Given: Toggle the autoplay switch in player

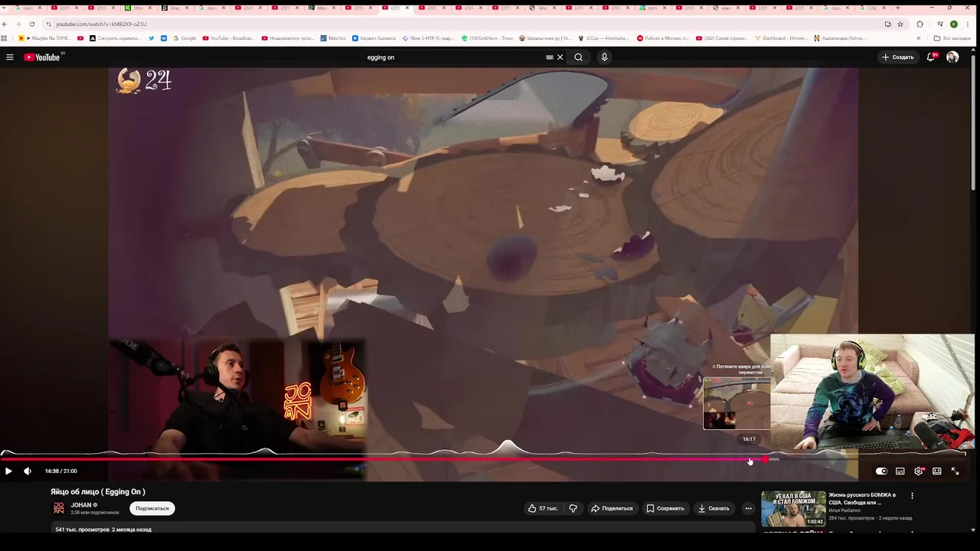Looking at the screenshot, I should point(881,471).
